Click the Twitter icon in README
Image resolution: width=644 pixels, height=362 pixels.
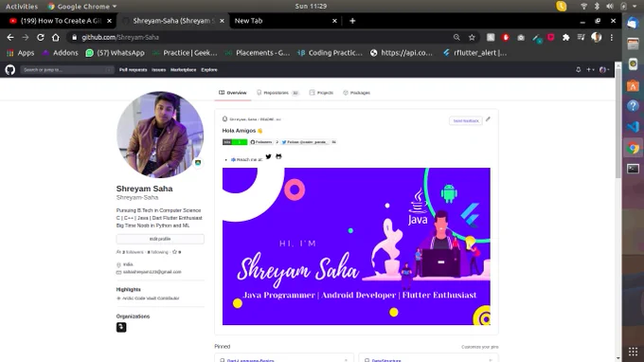[268, 156]
